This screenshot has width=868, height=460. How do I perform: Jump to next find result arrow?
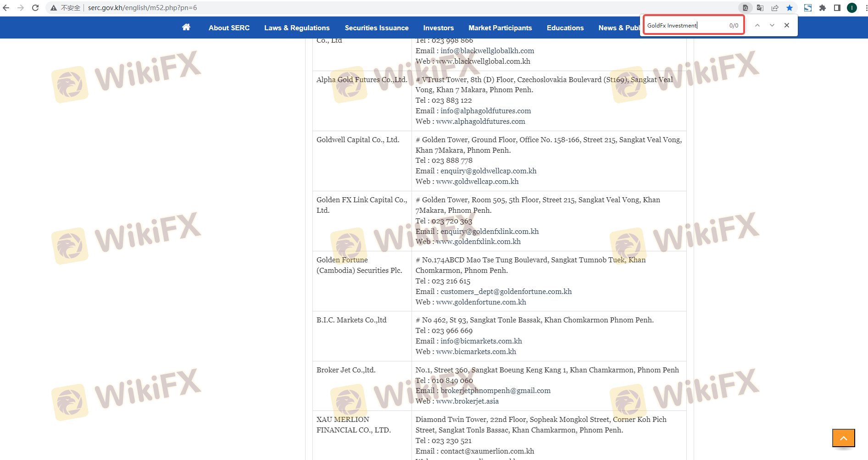point(772,25)
